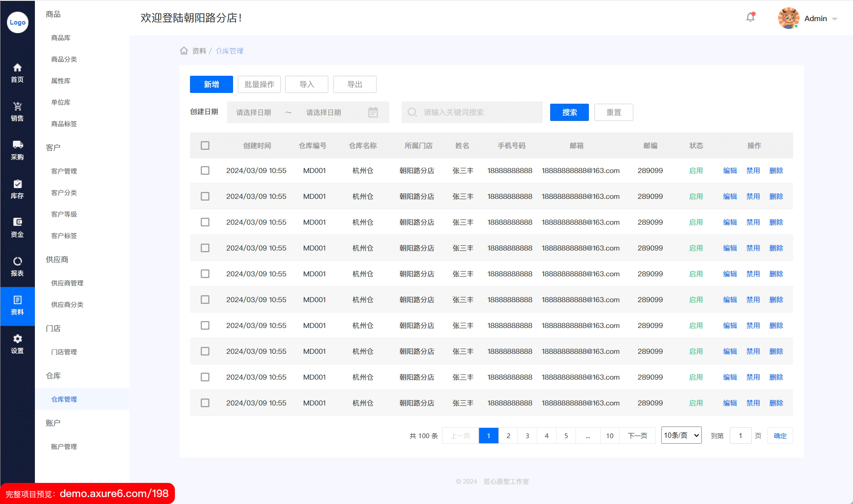Open 客户管理 menu item

tap(64, 171)
